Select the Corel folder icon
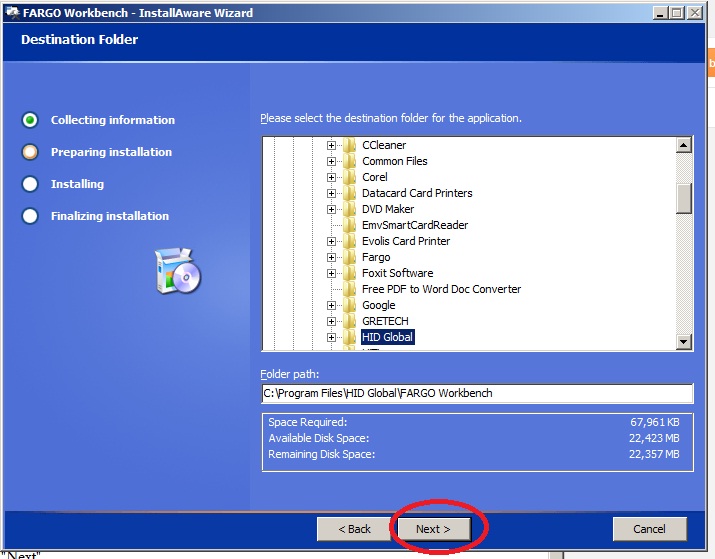Screen dimensions: 715x559 [x=349, y=177]
